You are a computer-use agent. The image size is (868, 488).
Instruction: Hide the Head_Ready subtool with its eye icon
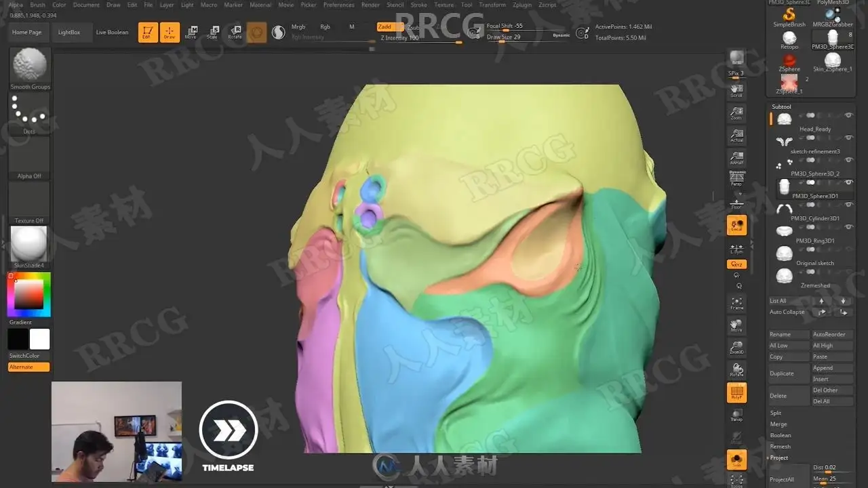(x=848, y=116)
